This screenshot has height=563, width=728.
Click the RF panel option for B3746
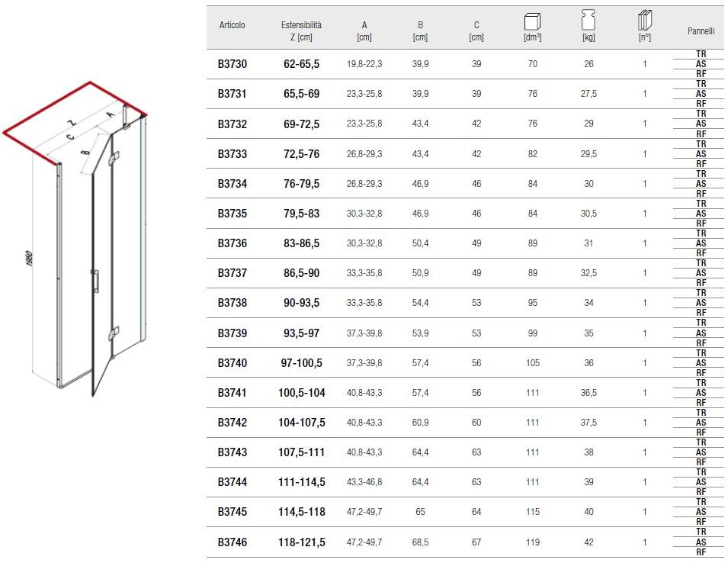click(701, 552)
